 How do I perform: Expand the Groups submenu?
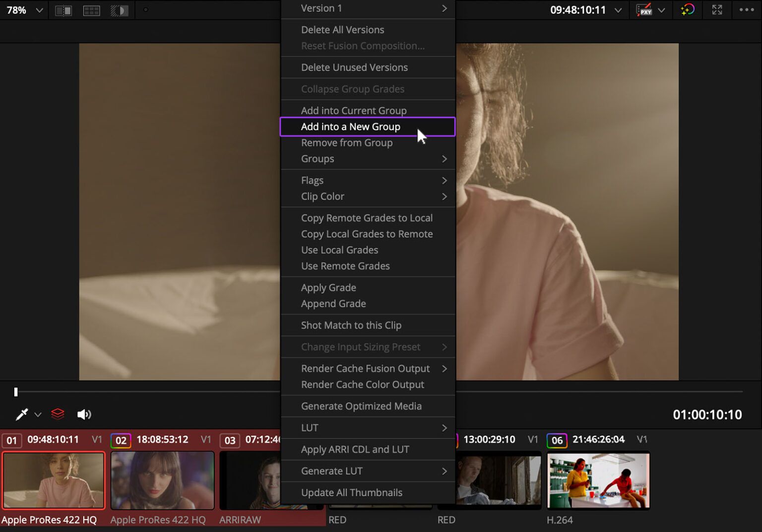click(367, 159)
